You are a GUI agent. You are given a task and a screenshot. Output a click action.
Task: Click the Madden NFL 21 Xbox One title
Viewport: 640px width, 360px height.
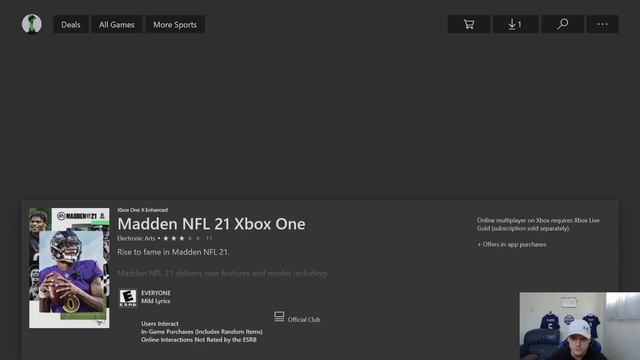(211, 224)
